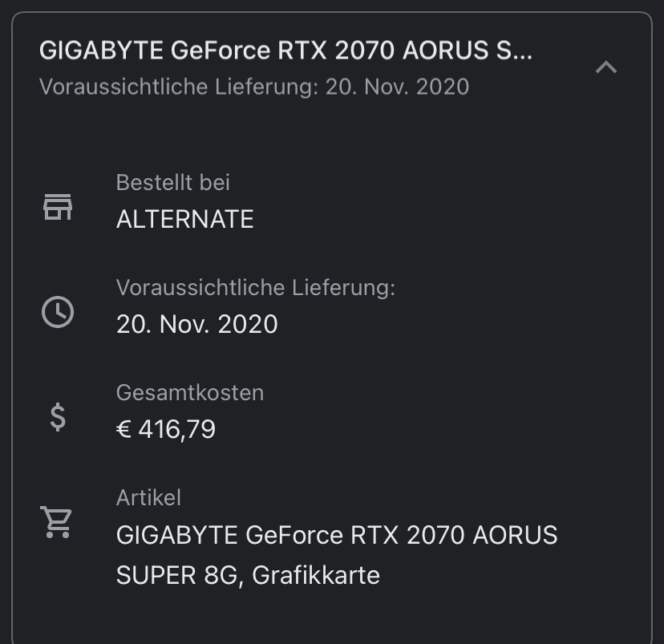The image size is (664, 644).
Task: Open the GIGABYTE AORUS SUPER 8G article
Action: point(336,535)
